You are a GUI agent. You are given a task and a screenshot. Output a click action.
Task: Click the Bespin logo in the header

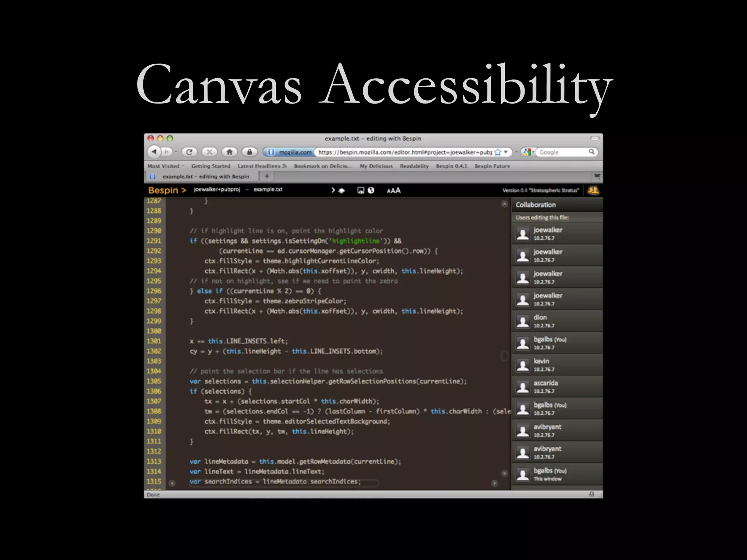[167, 190]
